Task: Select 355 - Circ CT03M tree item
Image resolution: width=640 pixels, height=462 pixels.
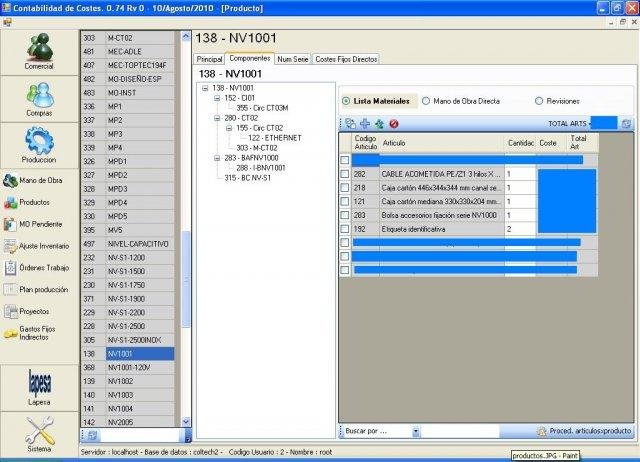Action: point(262,108)
